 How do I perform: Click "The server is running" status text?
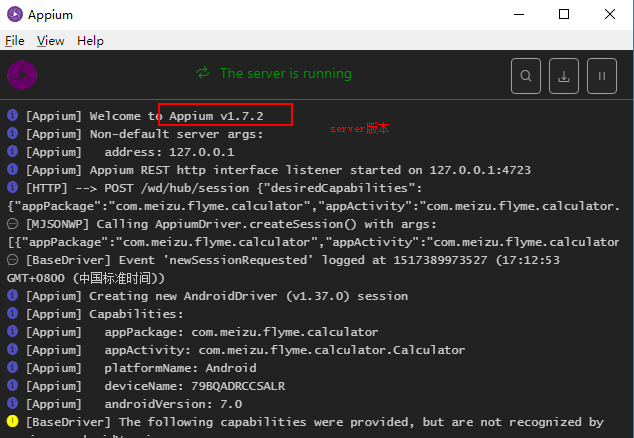click(285, 74)
